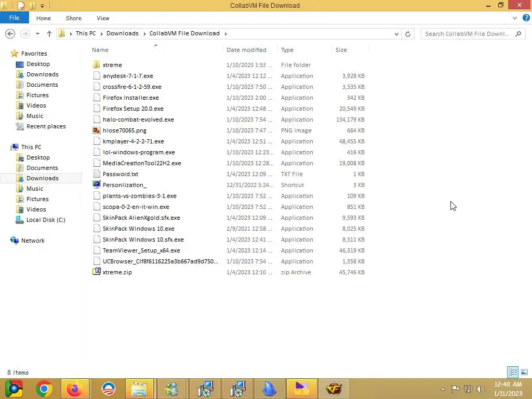
Task: Open the File ribbon tab
Action: [14, 18]
